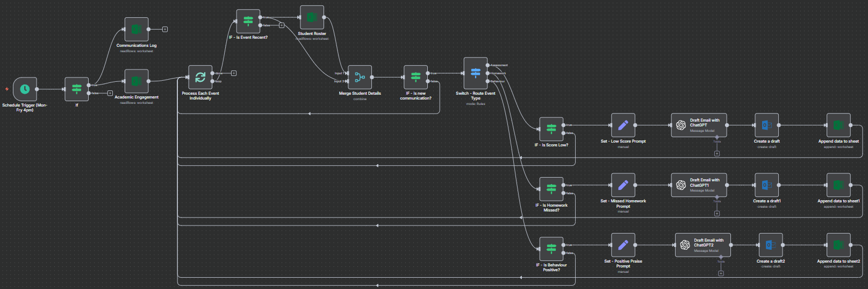Add a tool to Draft Email with ChatGPT1
This screenshot has width=868, height=289.
pyautogui.click(x=717, y=213)
